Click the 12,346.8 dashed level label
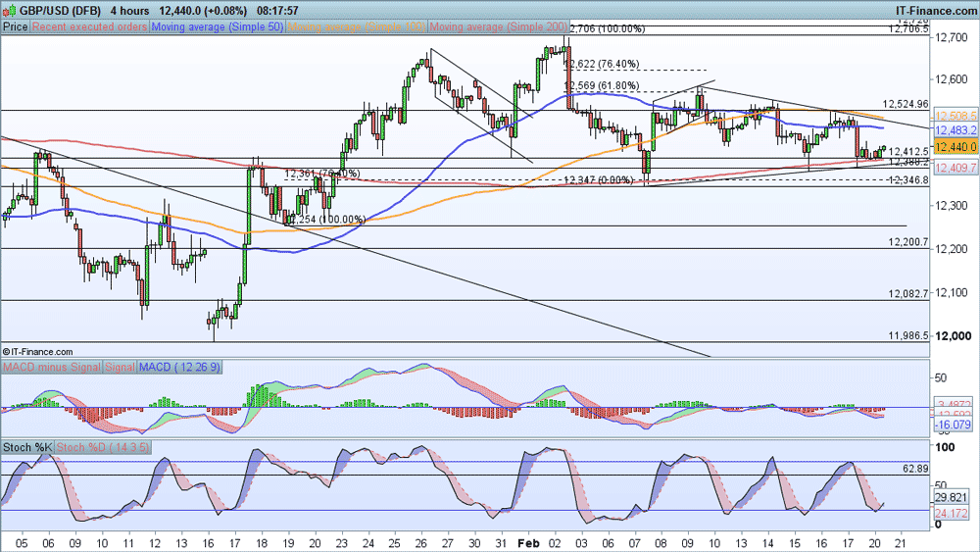The image size is (980, 552). pos(908,180)
